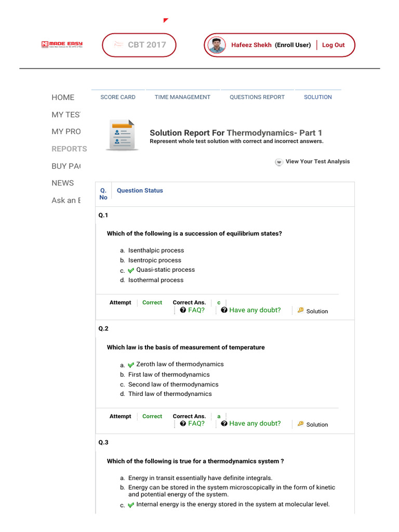Go to Home in the sidebar
The image size is (399, 532).
(x=63, y=97)
